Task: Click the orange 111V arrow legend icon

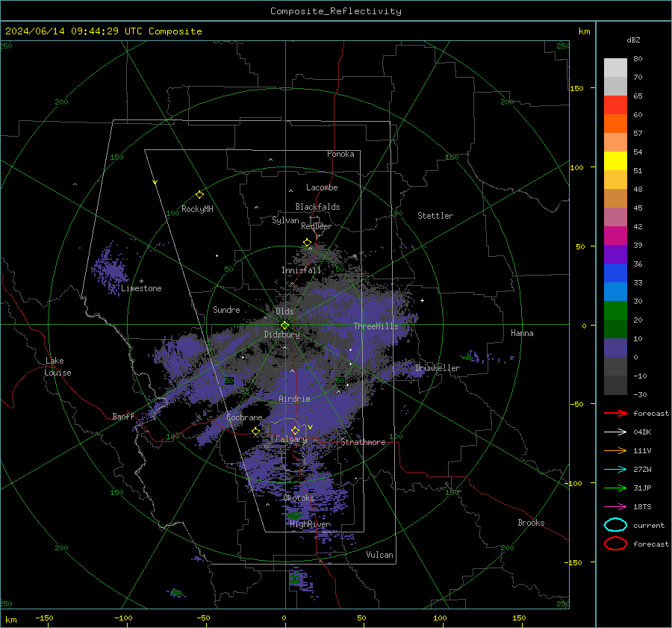Action: [x=615, y=450]
